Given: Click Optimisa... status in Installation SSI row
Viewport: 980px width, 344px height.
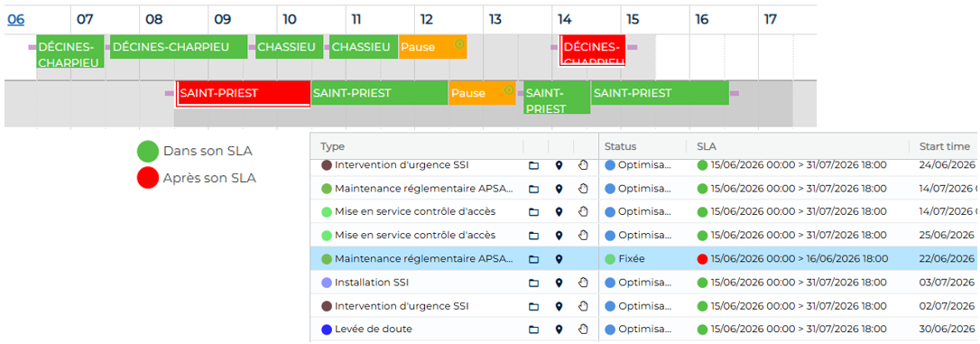Looking at the screenshot, I should point(637,283).
